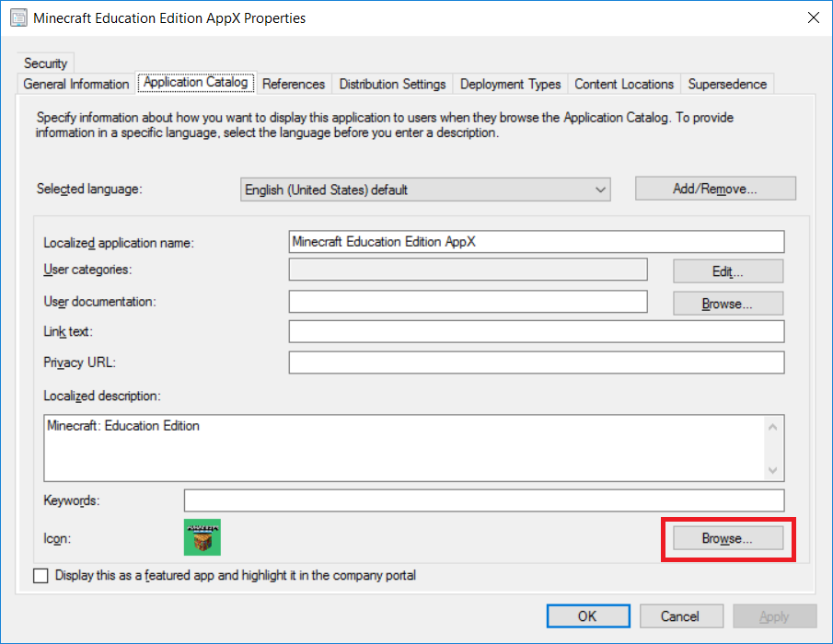This screenshot has height=644, width=833.
Task: Click the Add/Remove languages button
Action: (715, 189)
